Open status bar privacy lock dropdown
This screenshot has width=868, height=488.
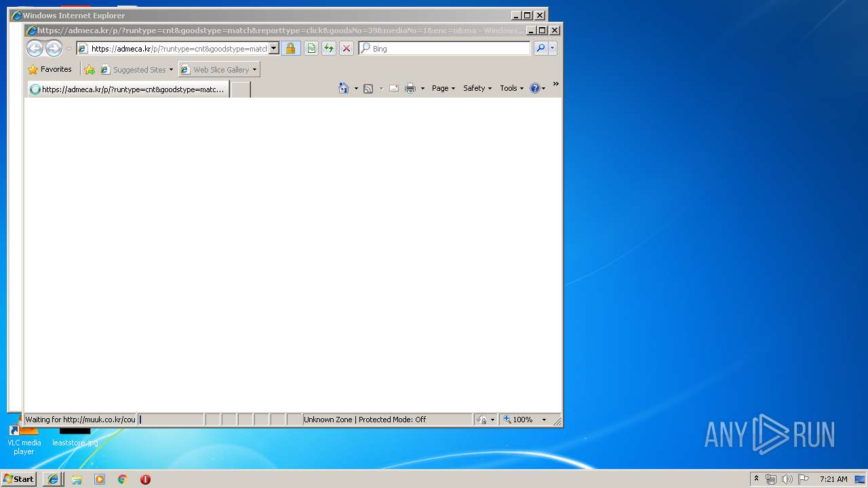click(x=486, y=420)
